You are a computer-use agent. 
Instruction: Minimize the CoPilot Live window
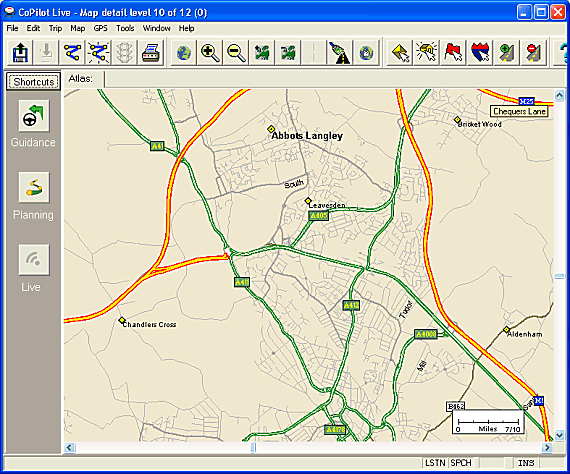524,12
